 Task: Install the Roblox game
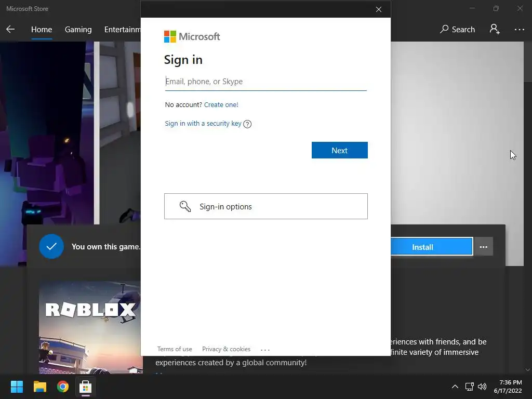432,247
